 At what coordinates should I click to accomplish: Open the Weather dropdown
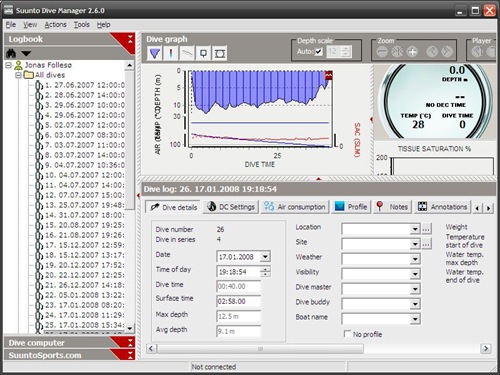tap(415, 259)
